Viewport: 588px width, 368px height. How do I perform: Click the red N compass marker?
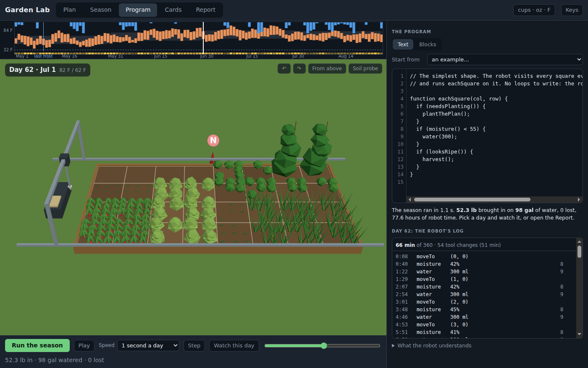(x=213, y=140)
